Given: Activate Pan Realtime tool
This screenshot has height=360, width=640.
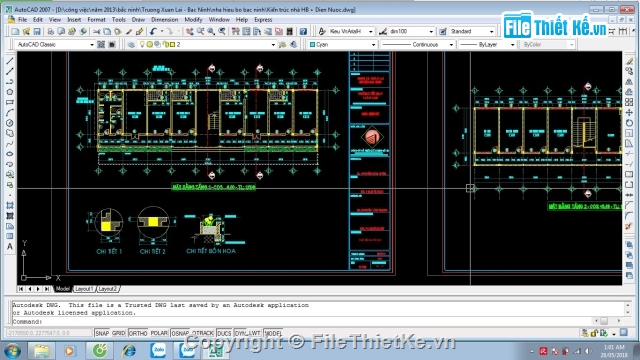Looking at the screenshot, I should point(189,31).
